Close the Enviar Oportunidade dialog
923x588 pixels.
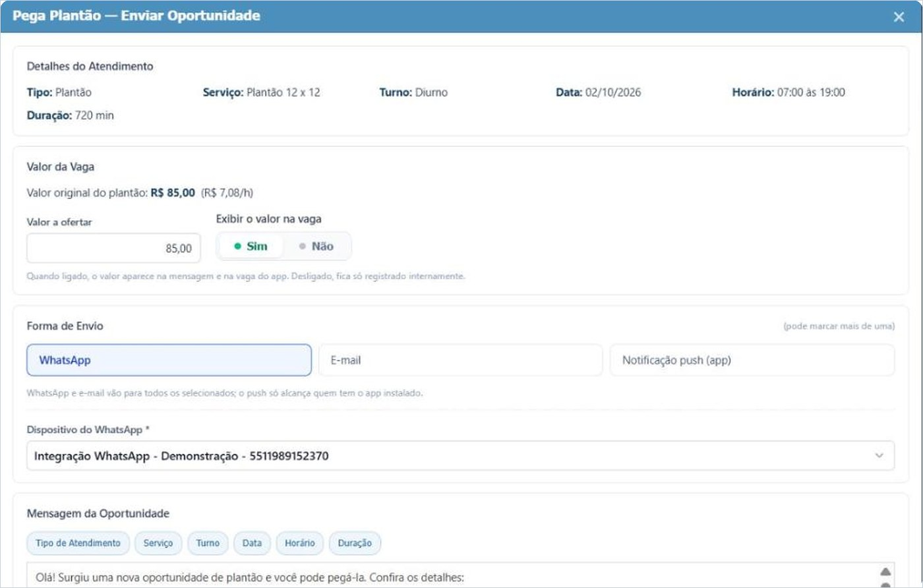click(899, 17)
